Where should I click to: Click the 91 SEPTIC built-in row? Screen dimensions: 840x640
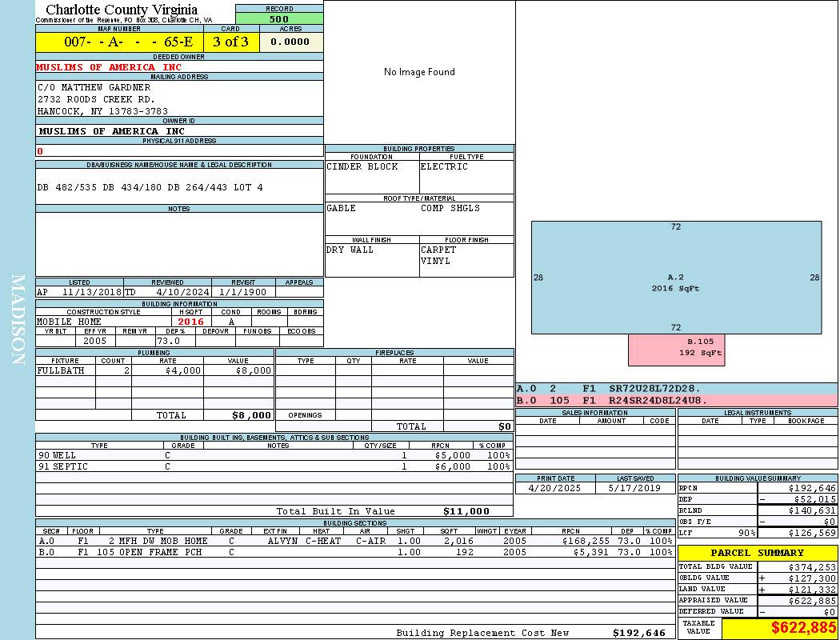(274, 467)
